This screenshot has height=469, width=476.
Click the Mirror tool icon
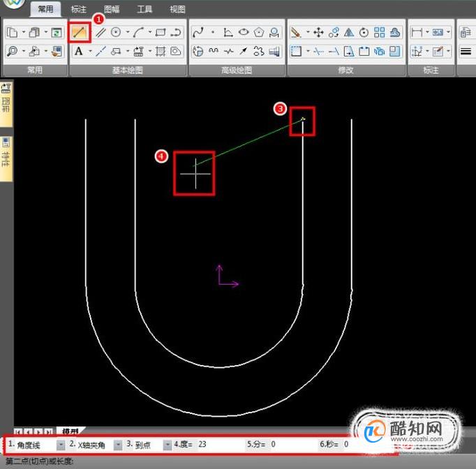pos(349,32)
